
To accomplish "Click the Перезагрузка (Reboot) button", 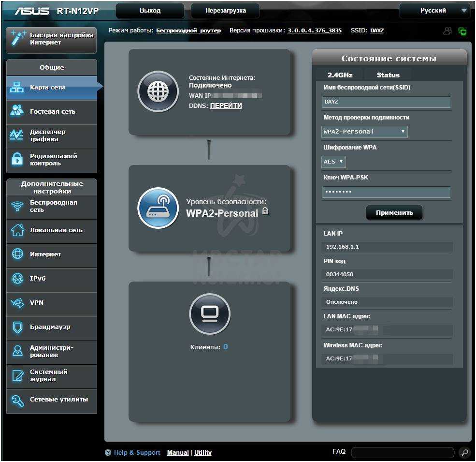I will 225,11.
